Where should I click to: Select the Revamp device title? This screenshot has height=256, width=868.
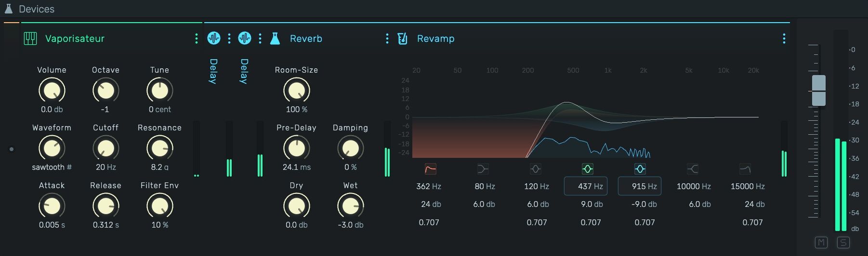435,38
